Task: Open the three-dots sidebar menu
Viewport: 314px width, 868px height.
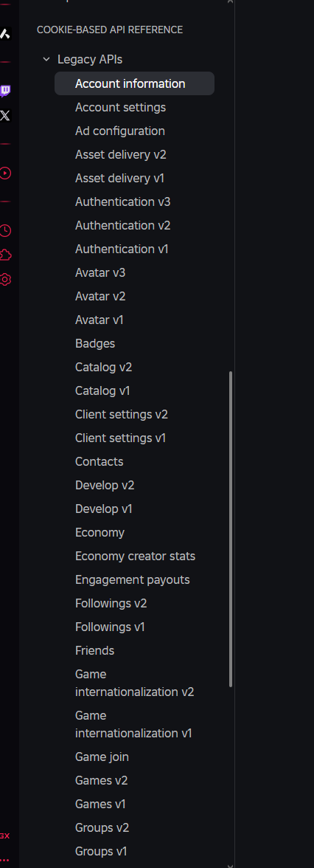Action: pyautogui.click(x=5, y=861)
